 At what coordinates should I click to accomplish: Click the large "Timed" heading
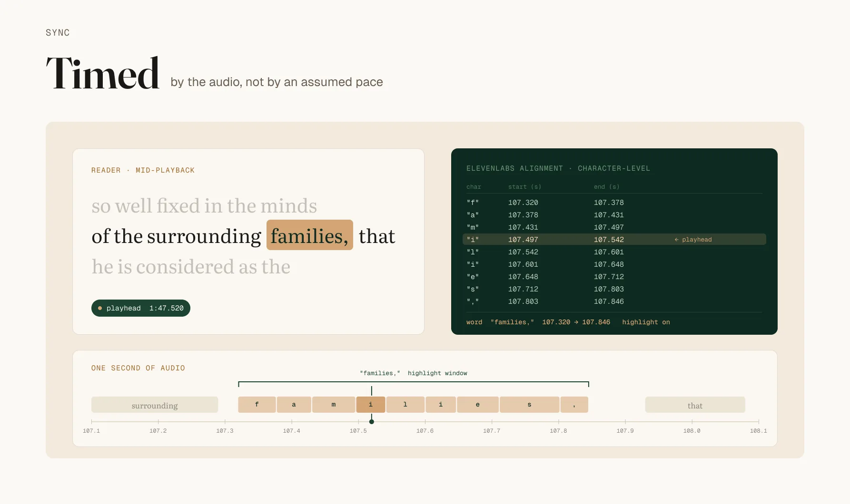coord(103,73)
